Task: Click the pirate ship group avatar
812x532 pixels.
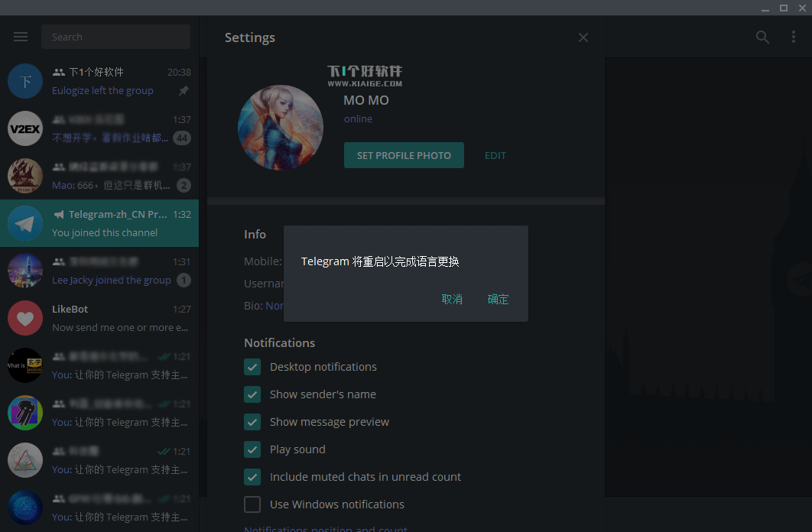Action: pos(25,176)
